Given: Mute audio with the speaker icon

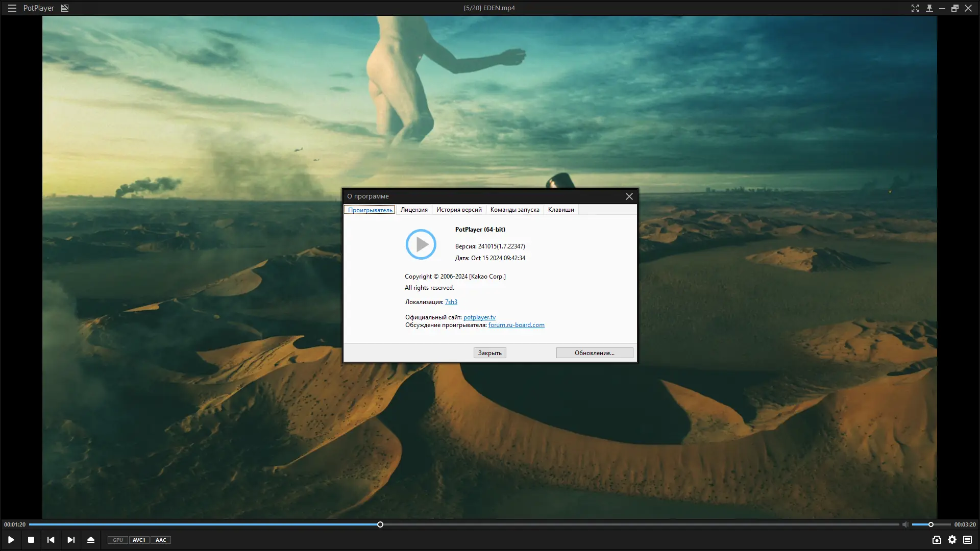Looking at the screenshot, I should pos(905,524).
